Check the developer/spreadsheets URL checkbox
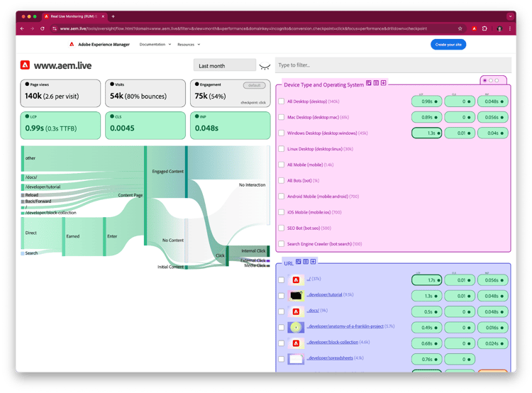 (x=282, y=359)
